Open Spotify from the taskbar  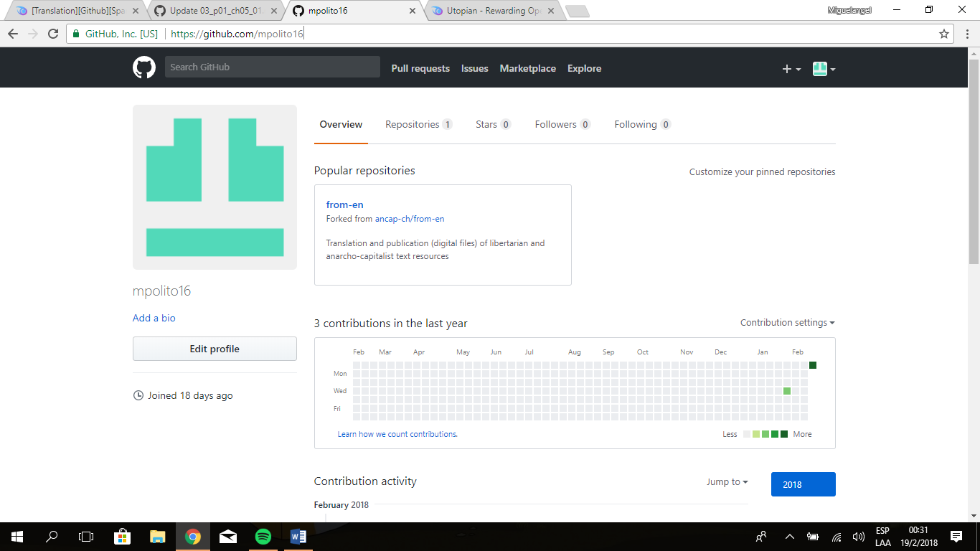click(x=263, y=537)
